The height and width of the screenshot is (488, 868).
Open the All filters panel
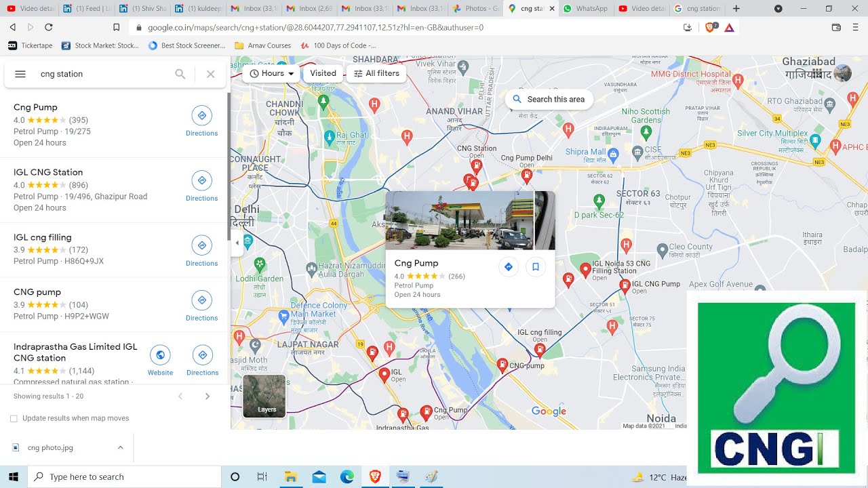click(376, 73)
